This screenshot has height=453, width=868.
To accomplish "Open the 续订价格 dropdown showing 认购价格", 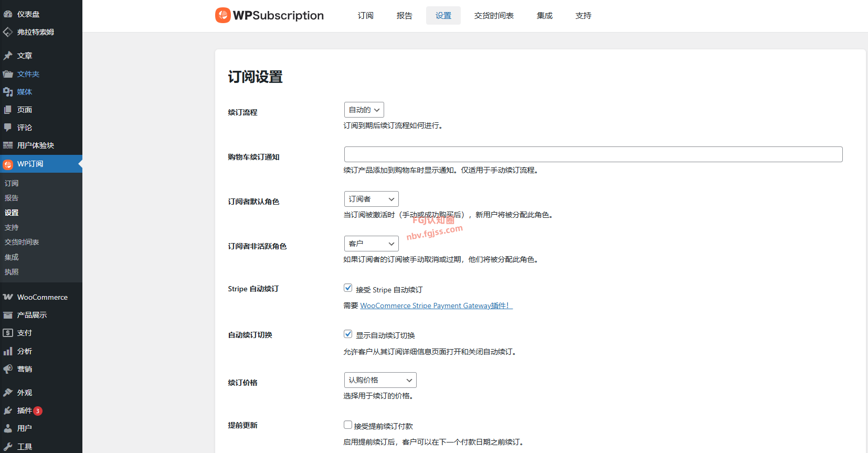I will point(380,380).
